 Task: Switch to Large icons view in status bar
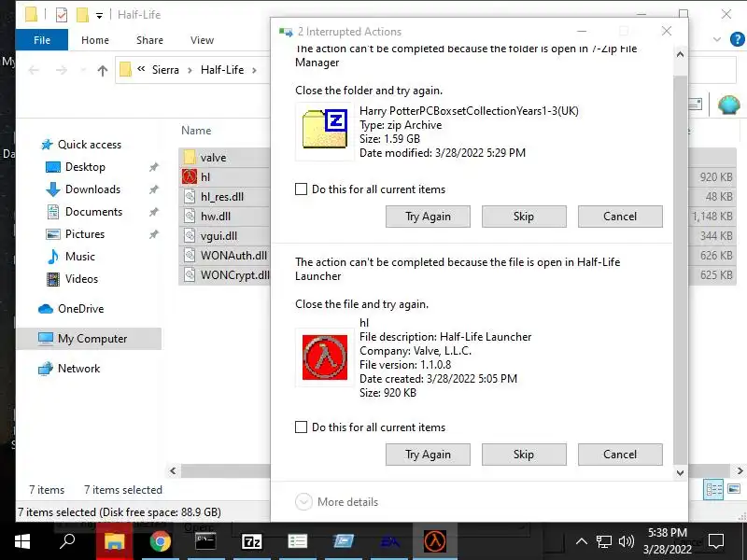coord(734,489)
